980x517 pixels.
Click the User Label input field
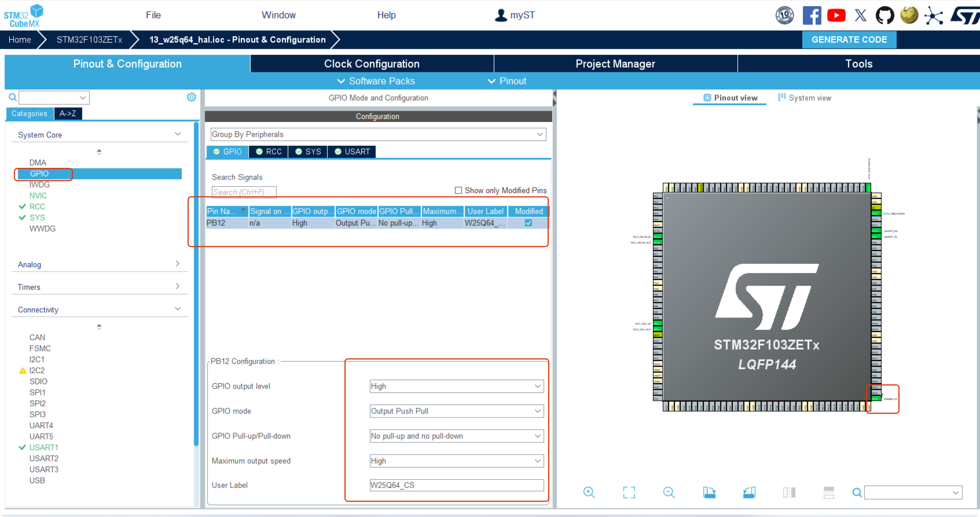click(456, 485)
